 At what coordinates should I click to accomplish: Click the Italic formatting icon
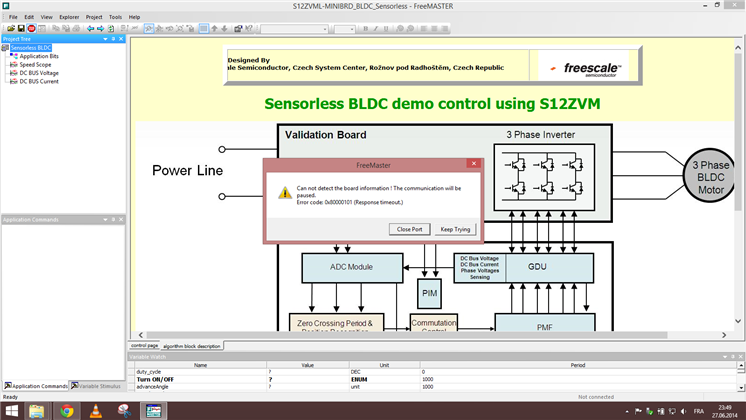tap(375, 29)
